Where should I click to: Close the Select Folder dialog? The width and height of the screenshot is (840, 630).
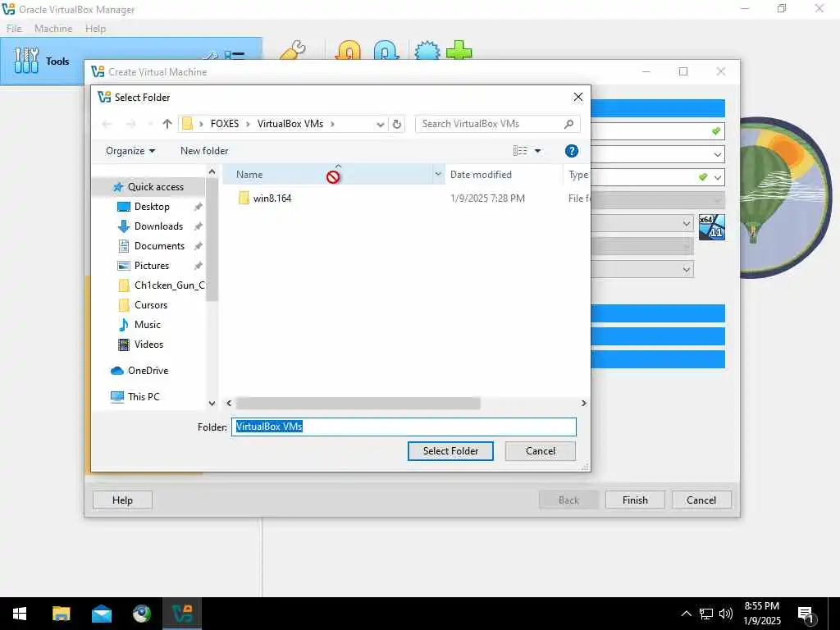click(x=578, y=97)
